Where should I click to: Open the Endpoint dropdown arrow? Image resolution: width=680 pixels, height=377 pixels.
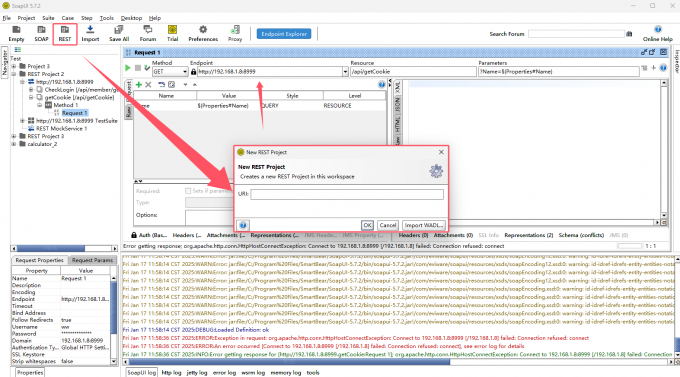coord(345,72)
